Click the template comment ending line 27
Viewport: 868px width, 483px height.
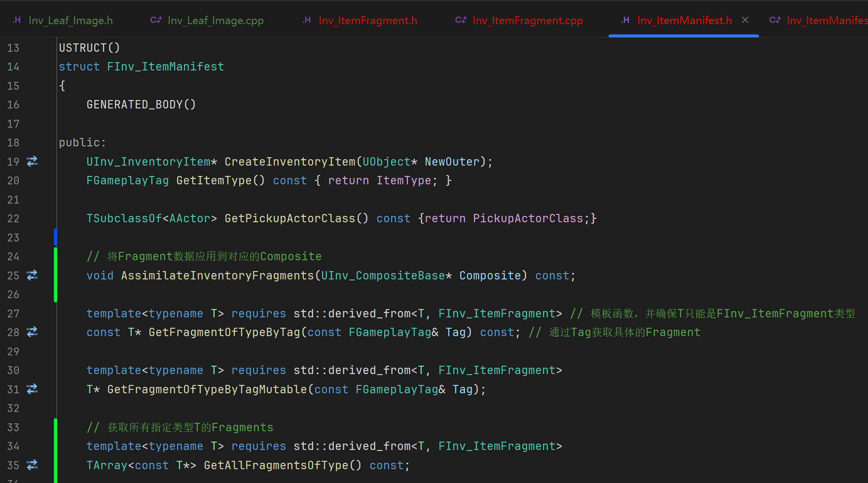pos(713,313)
